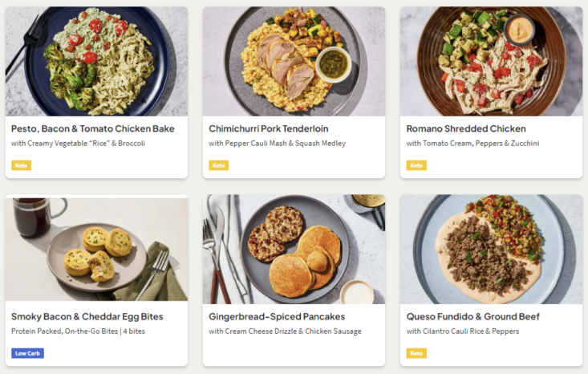Viewport: 588px width, 374px height.
Task: Select the Romano Shredded Chicken dish photo
Action: (x=491, y=62)
